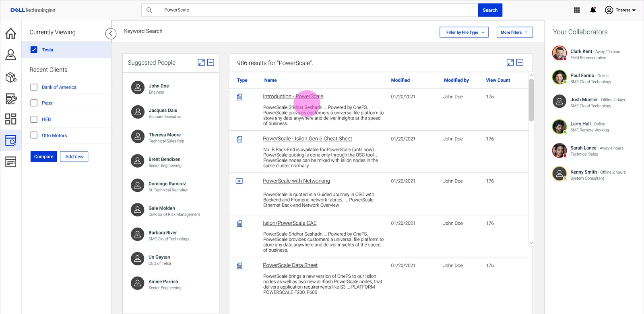Viewport: 644px width, 314px height.
Task: Click the search magnifier icon
Action: [149, 10]
